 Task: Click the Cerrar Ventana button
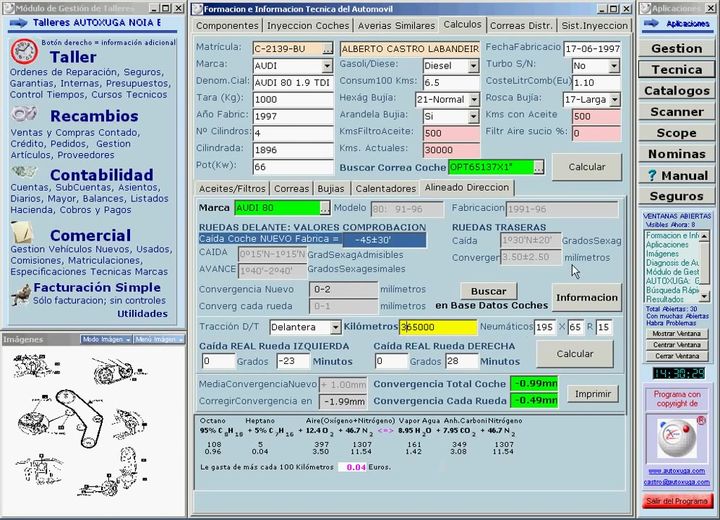coord(676,356)
